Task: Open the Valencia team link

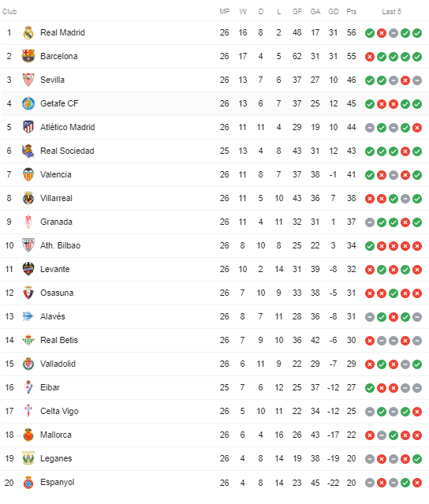Action: coord(56,175)
